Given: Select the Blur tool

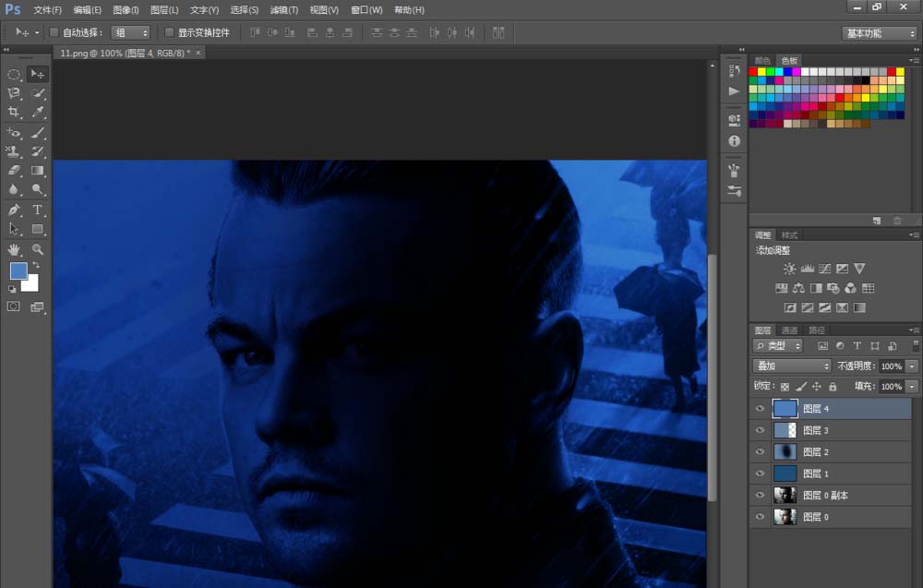Looking at the screenshot, I should tap(14, 189).
